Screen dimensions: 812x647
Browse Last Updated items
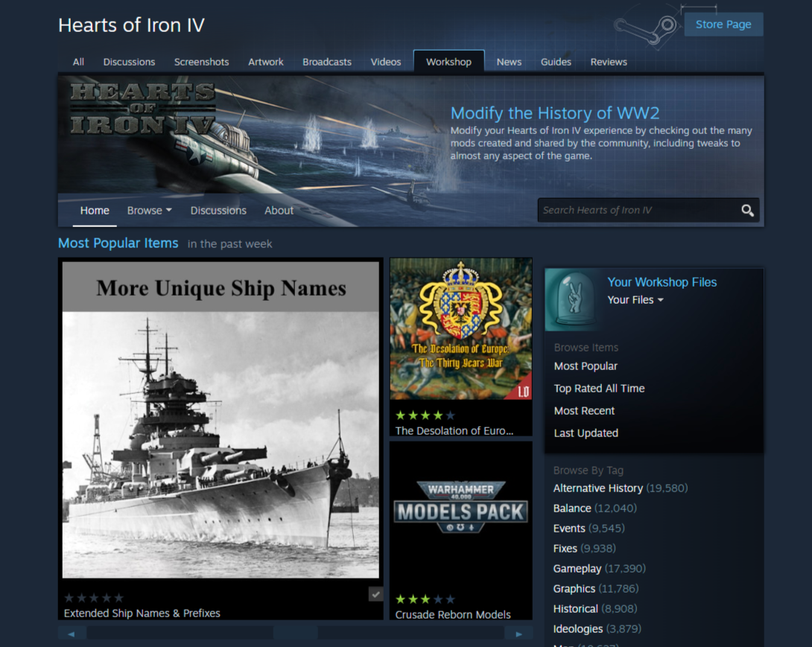pyautogui.click(x=586, y=433)
